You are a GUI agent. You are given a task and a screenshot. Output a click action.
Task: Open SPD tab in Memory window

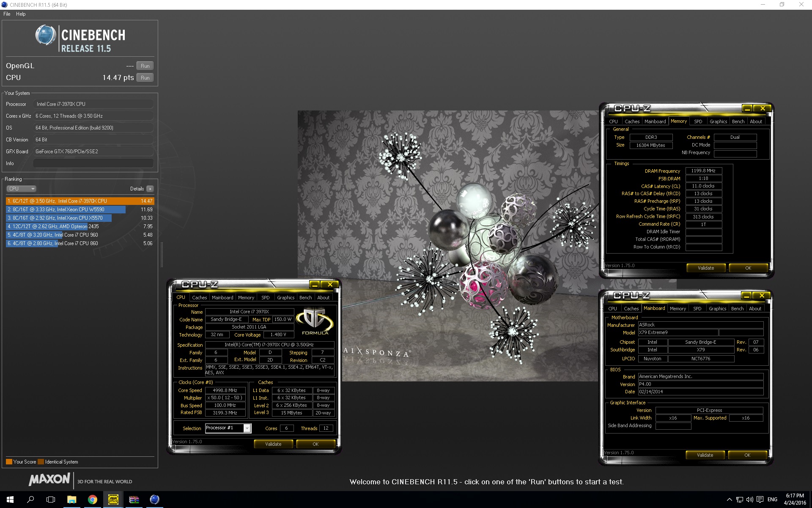tap(698, 121)
